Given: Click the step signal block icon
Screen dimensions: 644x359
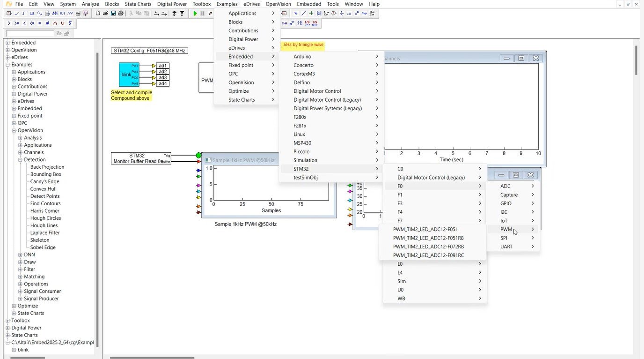Looking at the screenshot, I should click(x=24, y=13).
